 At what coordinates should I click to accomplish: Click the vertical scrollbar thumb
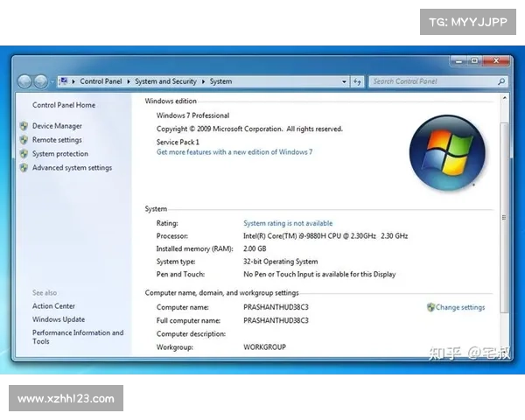[x=504, y=218]
